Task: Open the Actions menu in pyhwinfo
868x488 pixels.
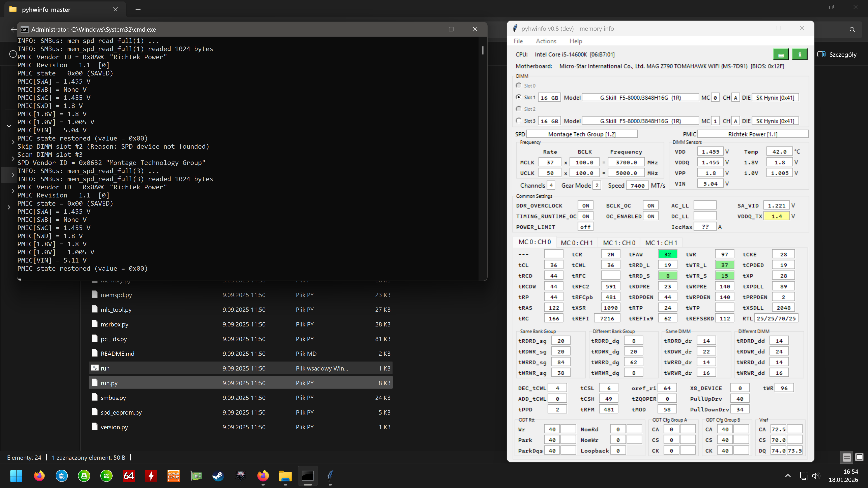Action: pyautogui.click(x=546, y=41)
